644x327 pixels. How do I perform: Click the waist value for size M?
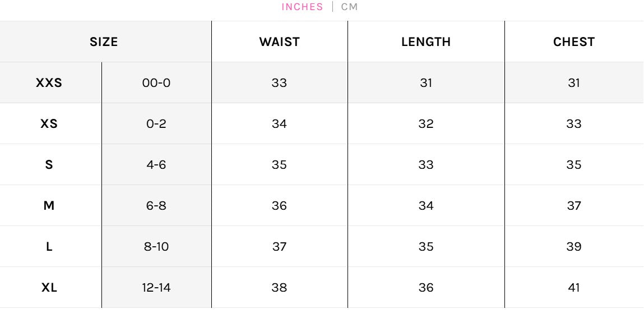(x=279, y=206)
